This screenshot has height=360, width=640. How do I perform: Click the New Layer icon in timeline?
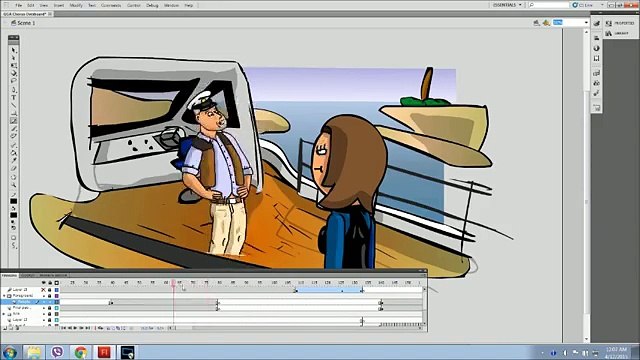(5, 328)
